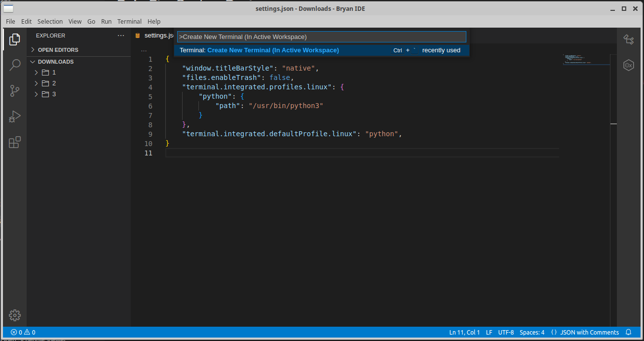Open the Run and Debug panel

[14, 116]
